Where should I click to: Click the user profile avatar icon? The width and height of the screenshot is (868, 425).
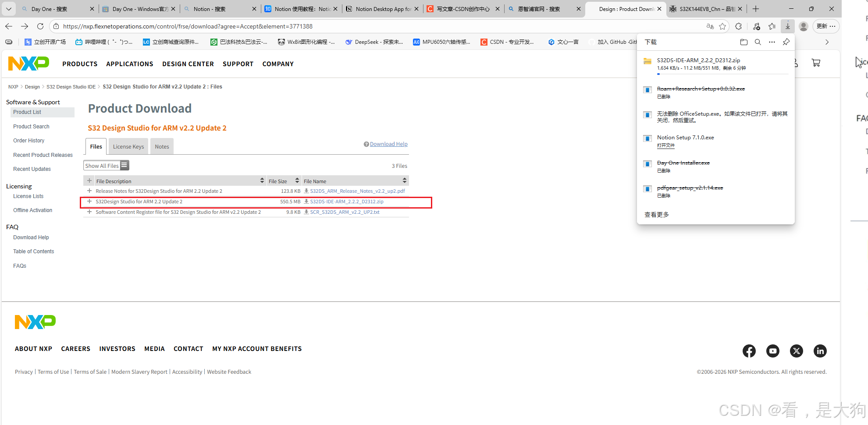(x=804, y=26)
